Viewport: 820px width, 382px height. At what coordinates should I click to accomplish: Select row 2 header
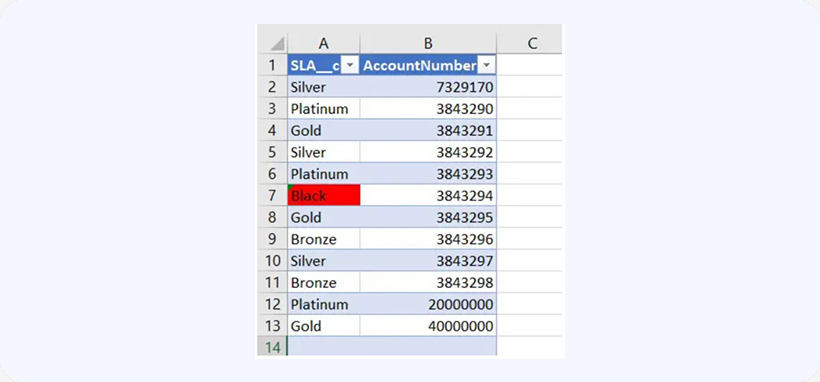pos(272,87)
